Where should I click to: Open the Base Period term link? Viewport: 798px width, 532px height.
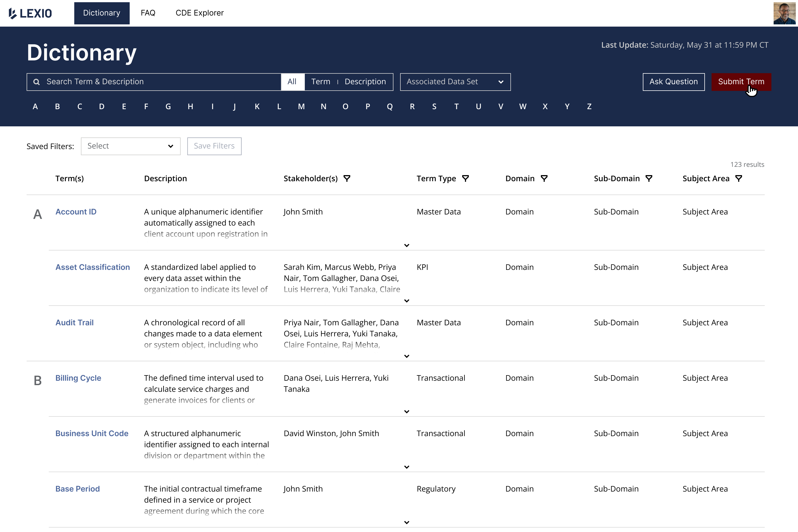78,489
